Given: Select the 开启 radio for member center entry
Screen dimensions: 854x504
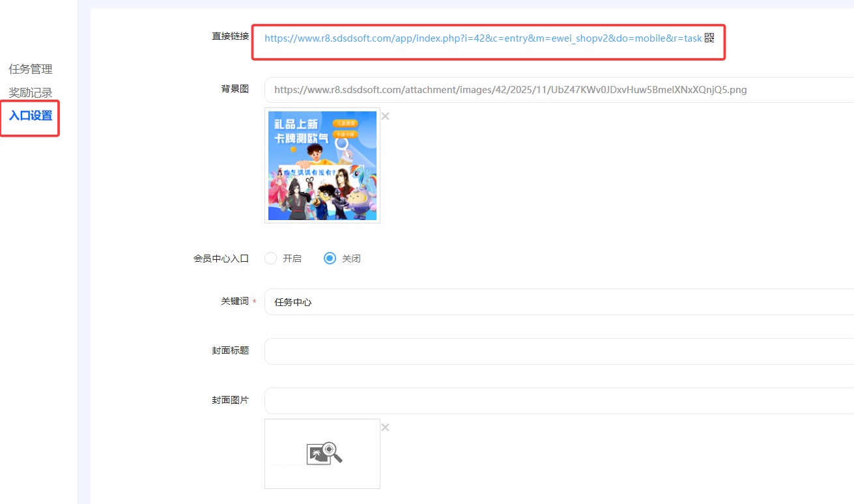Looking at the screenshot, I should point(271,259).
